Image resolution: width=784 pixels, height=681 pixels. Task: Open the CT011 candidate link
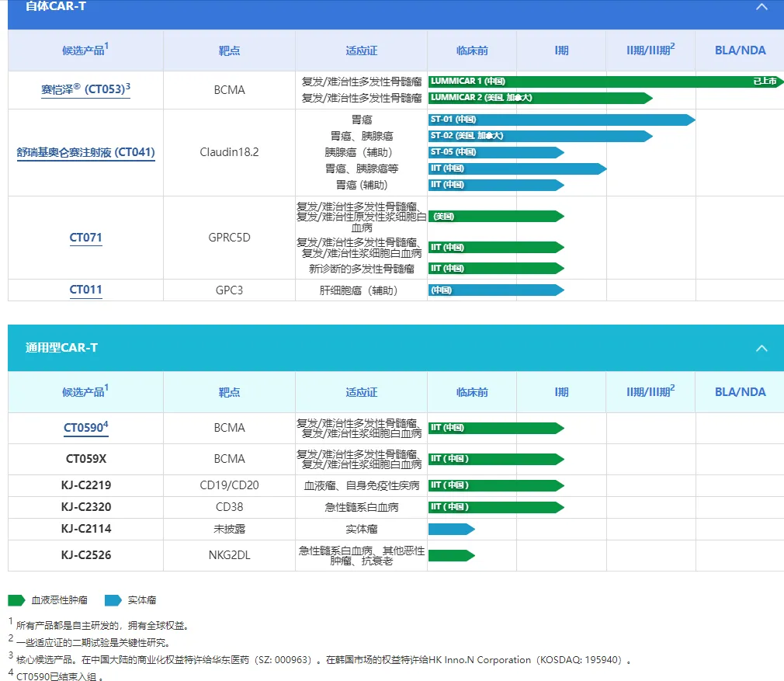coord(85,290)
